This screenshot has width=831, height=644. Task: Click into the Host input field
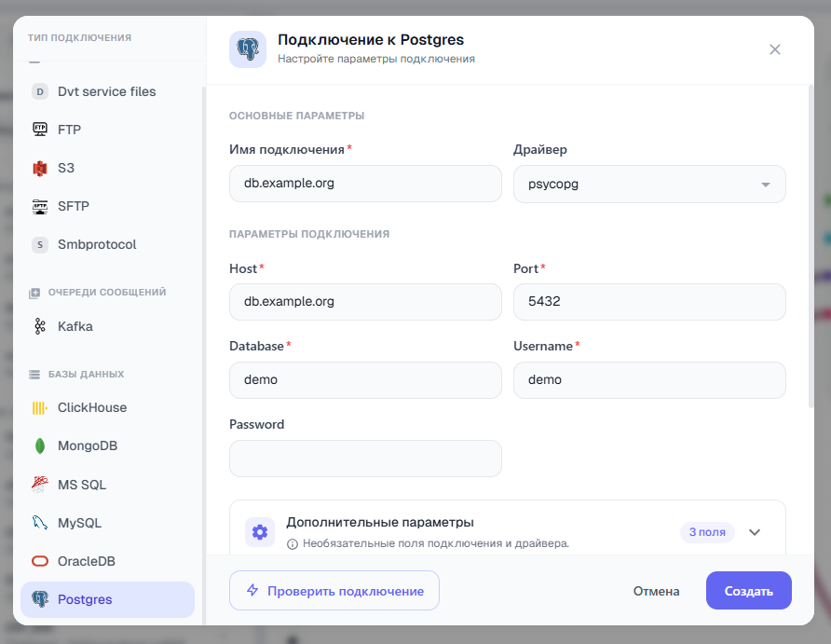(365, 302)
